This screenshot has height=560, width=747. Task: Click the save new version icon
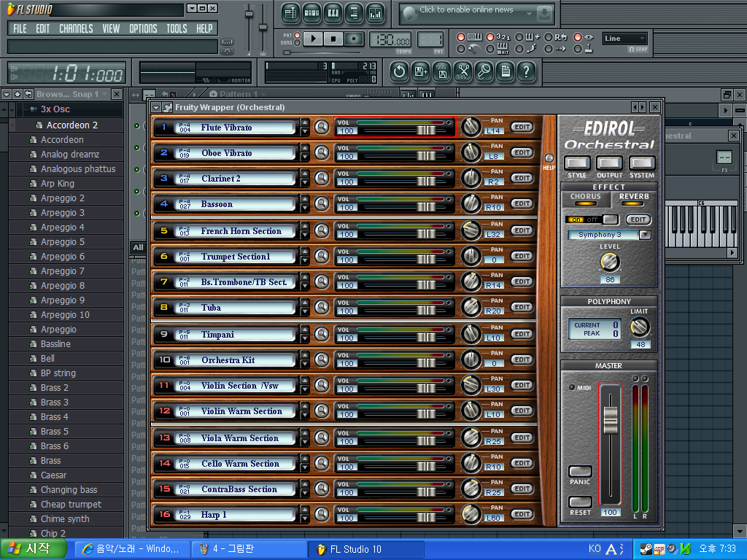coord(421,72)
